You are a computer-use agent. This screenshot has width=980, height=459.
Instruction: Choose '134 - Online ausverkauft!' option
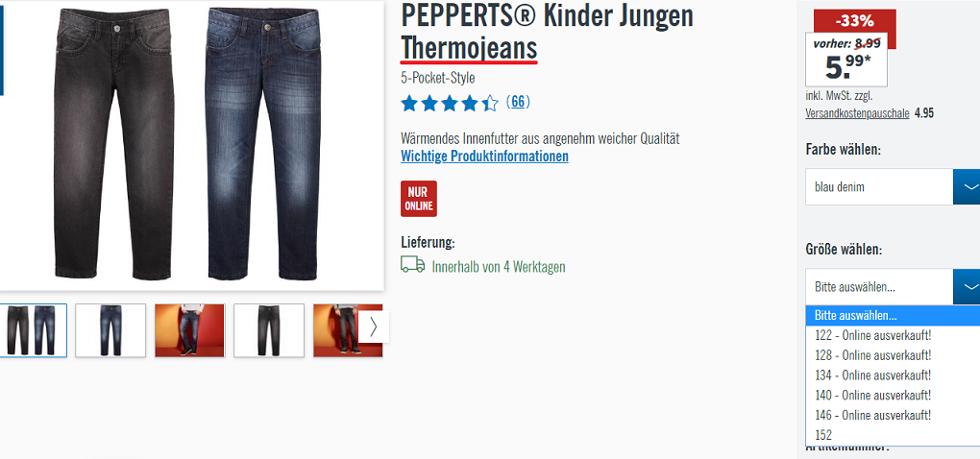coord(893,375)
